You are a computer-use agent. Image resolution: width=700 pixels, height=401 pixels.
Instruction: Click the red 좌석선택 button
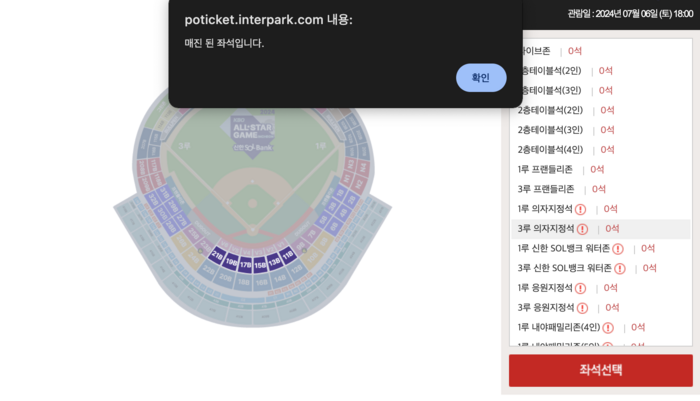pos(600,370)
